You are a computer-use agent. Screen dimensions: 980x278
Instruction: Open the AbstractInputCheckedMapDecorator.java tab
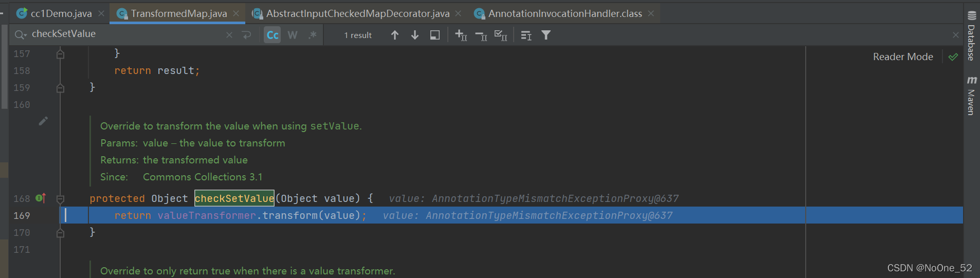coord(357,14)
